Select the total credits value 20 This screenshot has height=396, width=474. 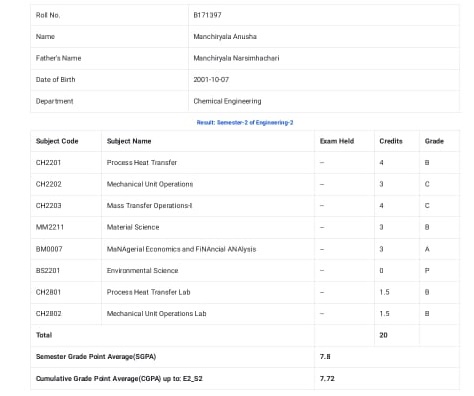pos(383,335)
